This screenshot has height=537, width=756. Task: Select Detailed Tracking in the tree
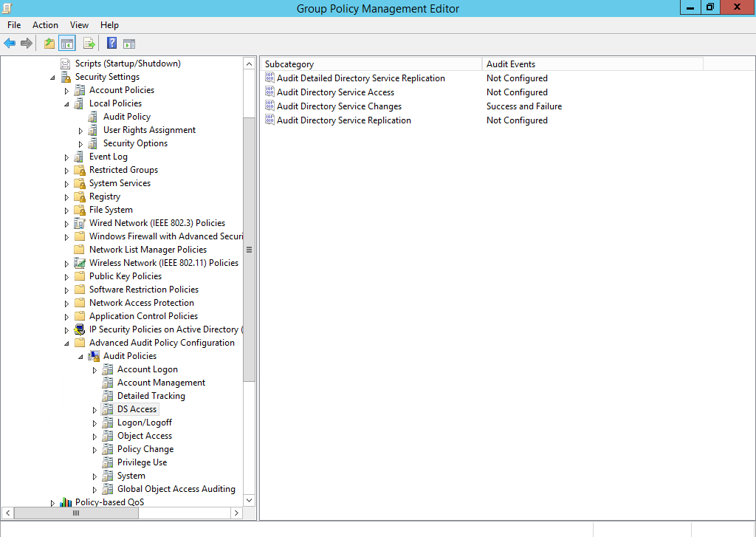151,396
